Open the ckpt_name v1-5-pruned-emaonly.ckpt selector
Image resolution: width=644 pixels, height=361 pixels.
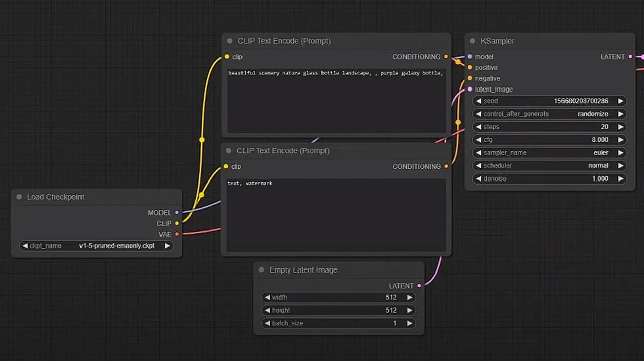(x=96, y=246)
